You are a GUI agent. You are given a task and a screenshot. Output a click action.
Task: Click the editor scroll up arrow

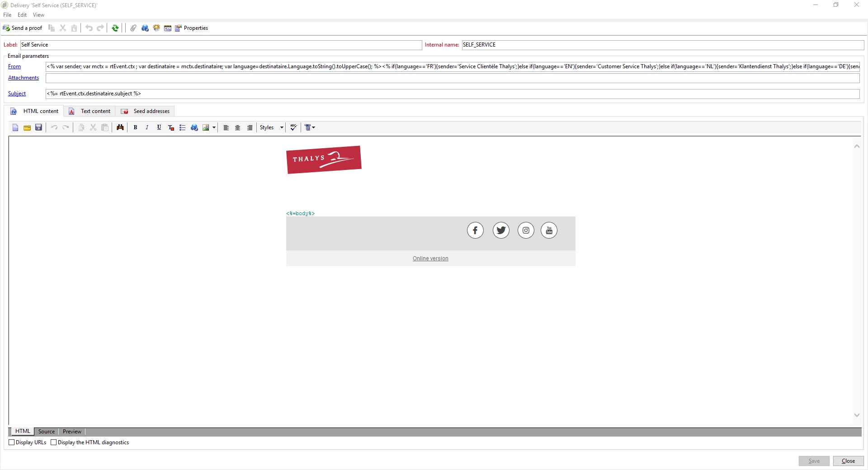[x=857, y=146]
